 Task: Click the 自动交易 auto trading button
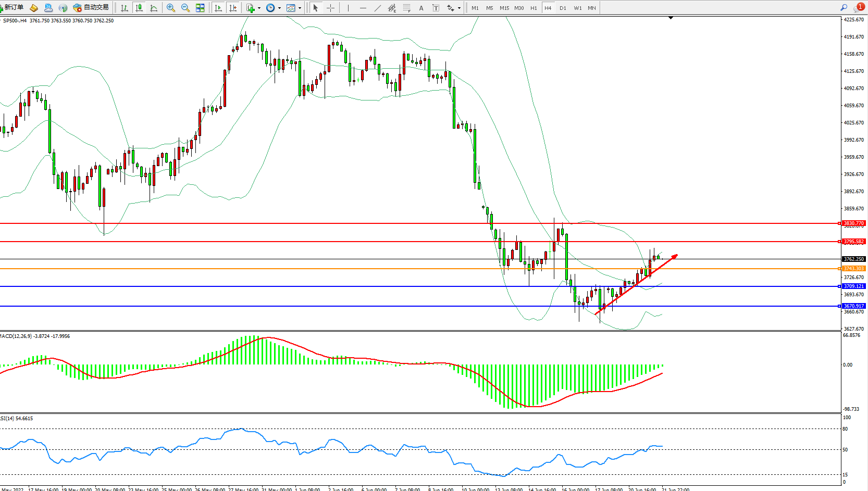[91, 7]
